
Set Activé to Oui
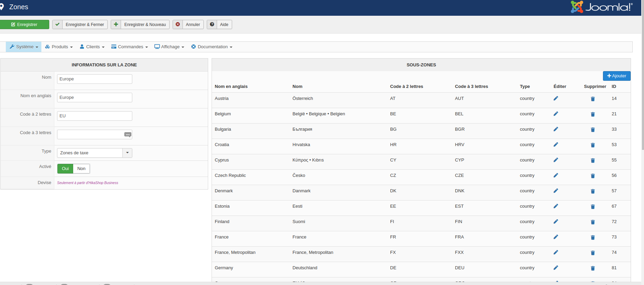(x=65, y=169)
